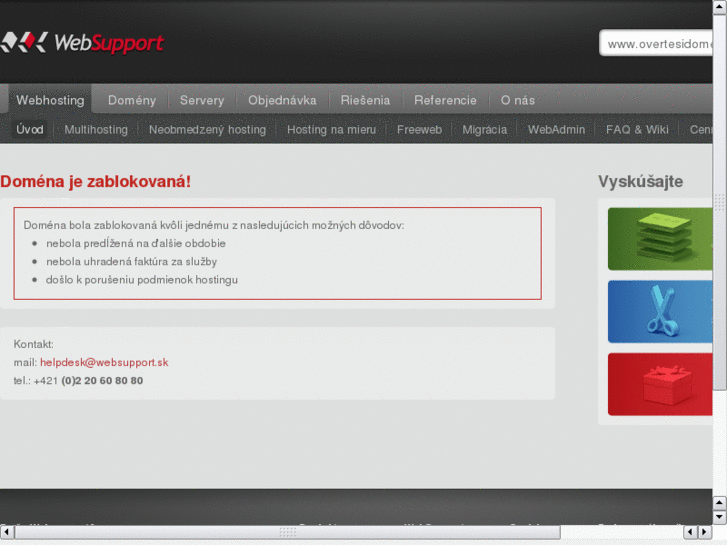Image resolution: width=727 pixels, height=545 pixels.
Task: Open the Hosting na mieru link
Action: coord(331,129)
